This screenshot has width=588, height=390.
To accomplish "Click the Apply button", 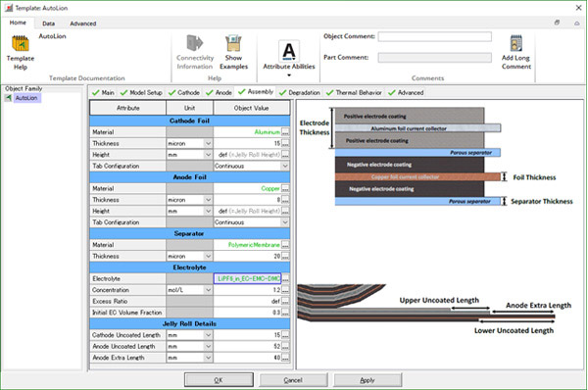I will (x=367, y=380).
